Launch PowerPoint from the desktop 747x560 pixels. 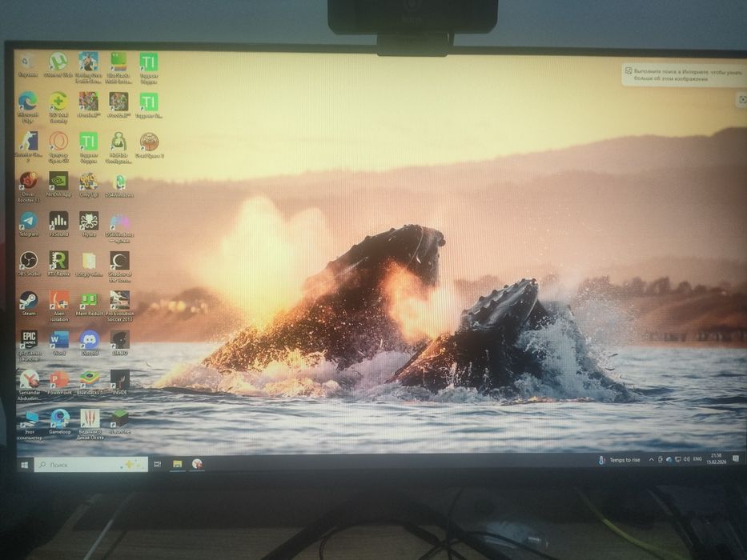point(59,383)
